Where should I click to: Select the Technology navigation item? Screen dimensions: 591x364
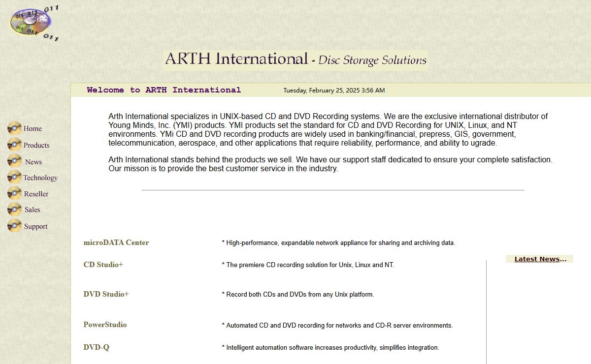coord(40,178)
